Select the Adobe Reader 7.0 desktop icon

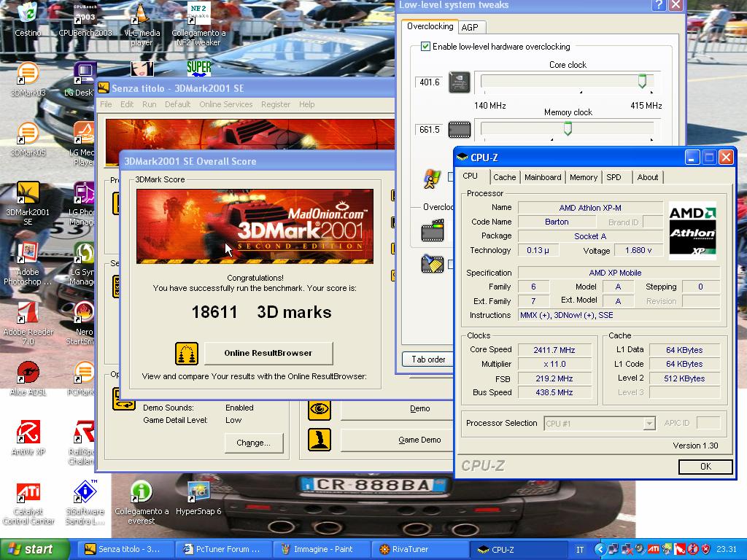pyautogui.click(x=28, y=323)
